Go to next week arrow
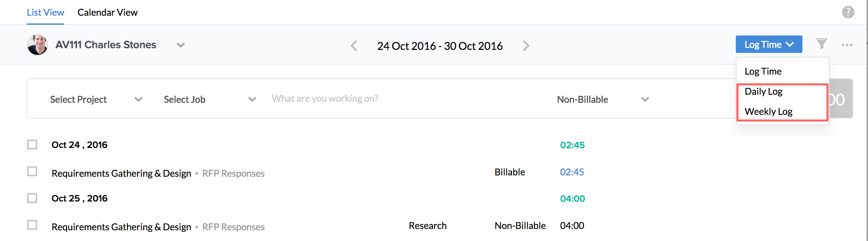The height and width of the screenshot is (241, 868). (526, 46)
